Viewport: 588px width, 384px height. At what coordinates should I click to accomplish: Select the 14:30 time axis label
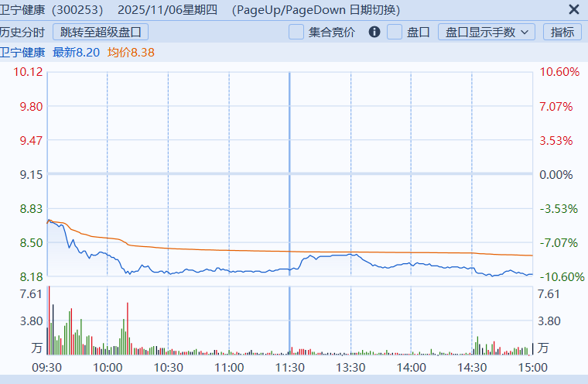472,367
